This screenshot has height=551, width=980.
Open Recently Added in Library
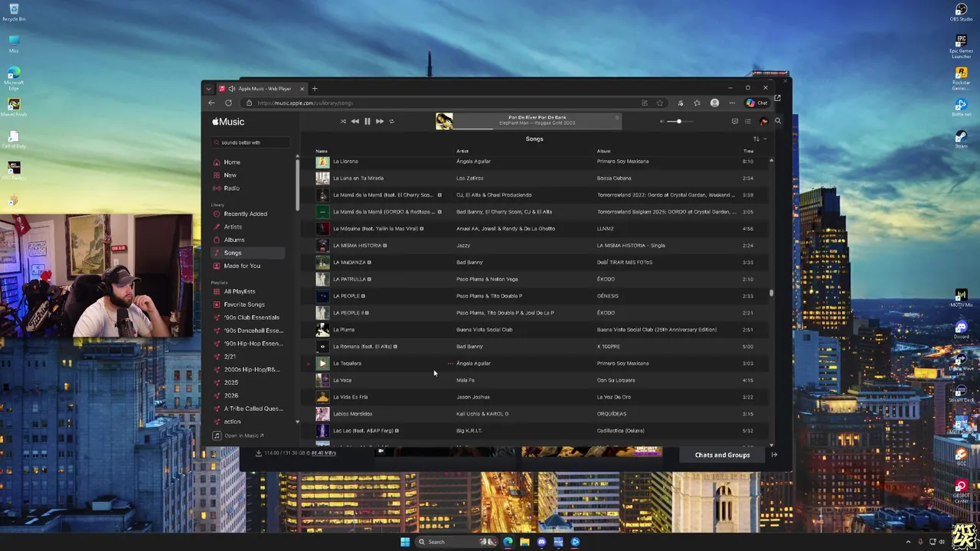(246, 214)
